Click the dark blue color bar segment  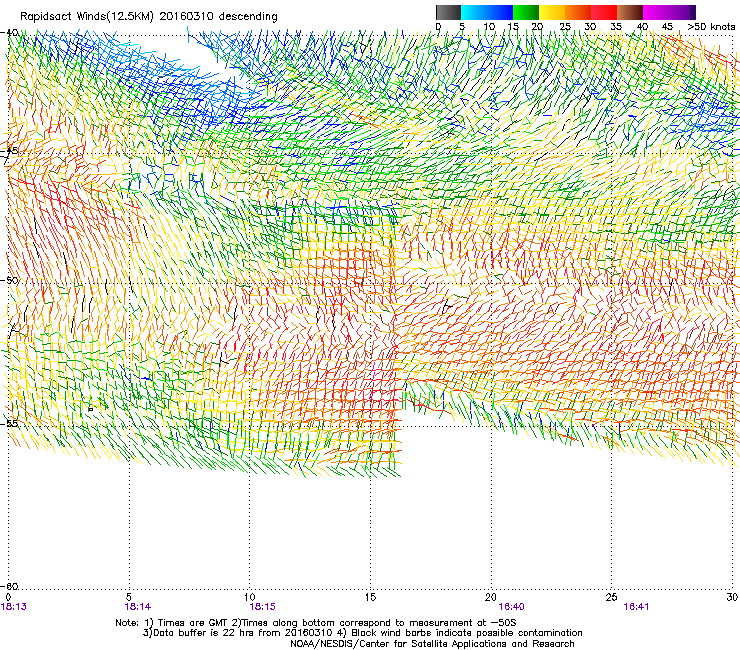(x=500, y=12)
